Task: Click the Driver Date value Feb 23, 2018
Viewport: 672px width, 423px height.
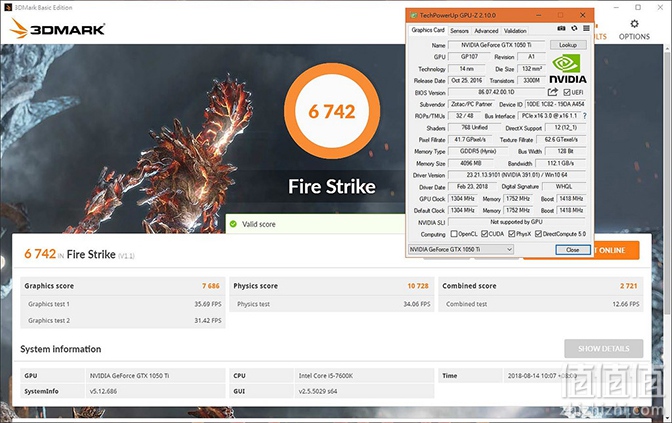Action: pyautogui.click(x=472, y=186)
